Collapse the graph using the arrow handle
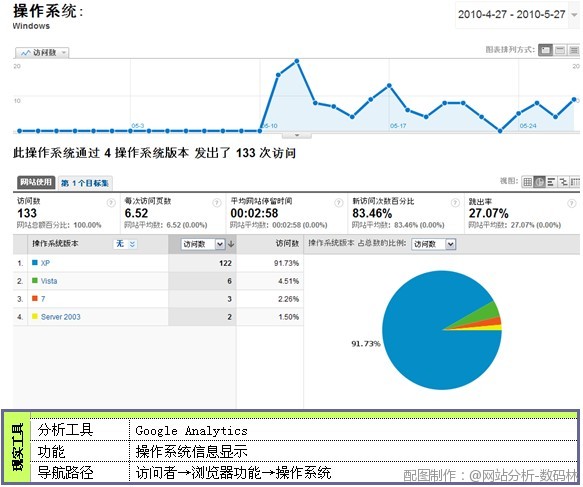 297,135
